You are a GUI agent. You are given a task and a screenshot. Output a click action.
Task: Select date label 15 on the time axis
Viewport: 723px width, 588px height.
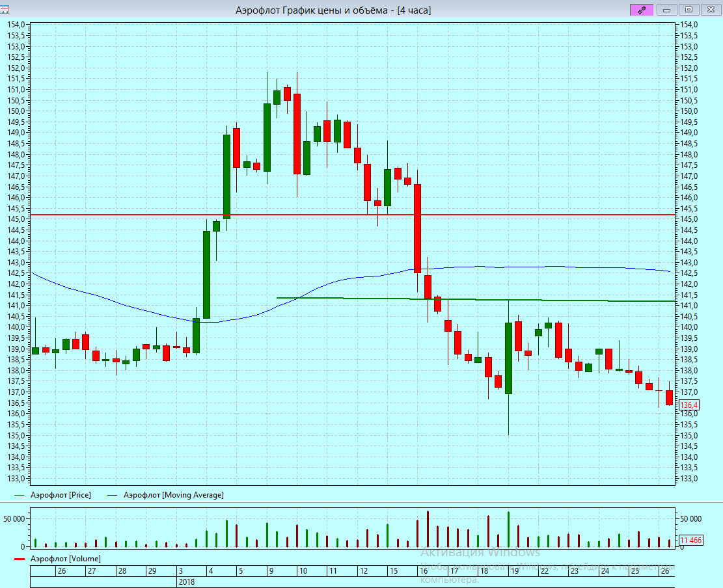[x=393, y=571]
